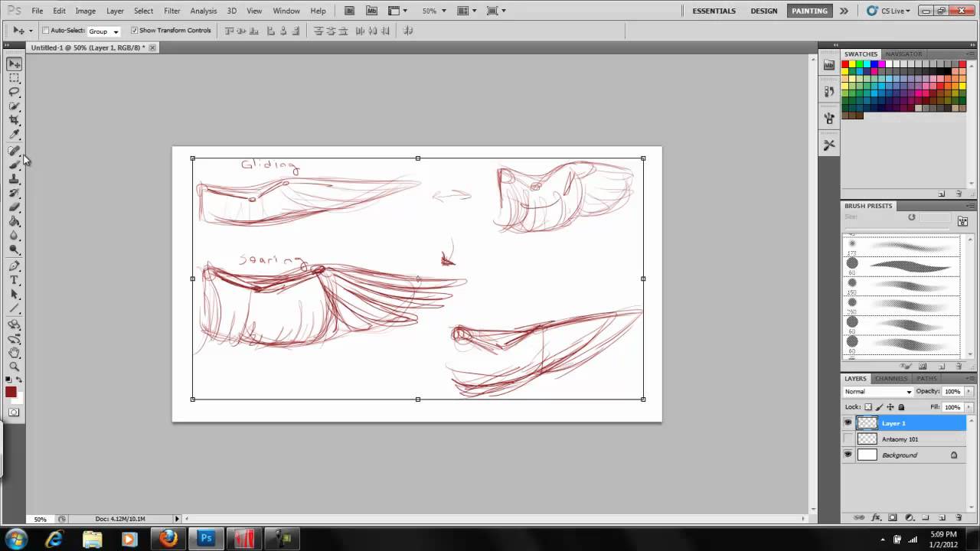Hide Layer 1 using its eye icon
The height and width of the screenshot is (551, 980).
point(848,423)
